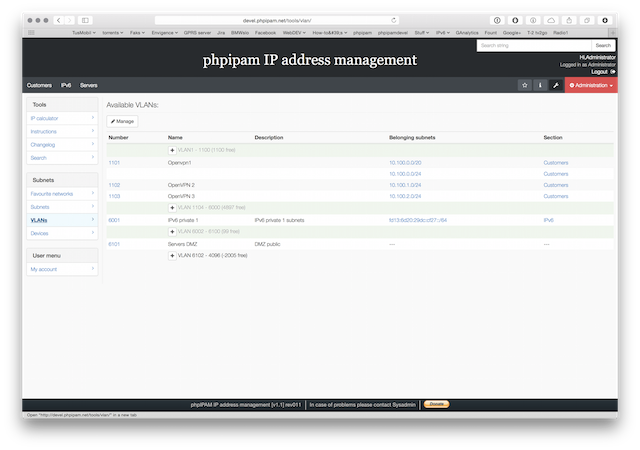Open VLAN number 1101
The height and width of the screenshot is (450, 640).
(x=114, y=163)
